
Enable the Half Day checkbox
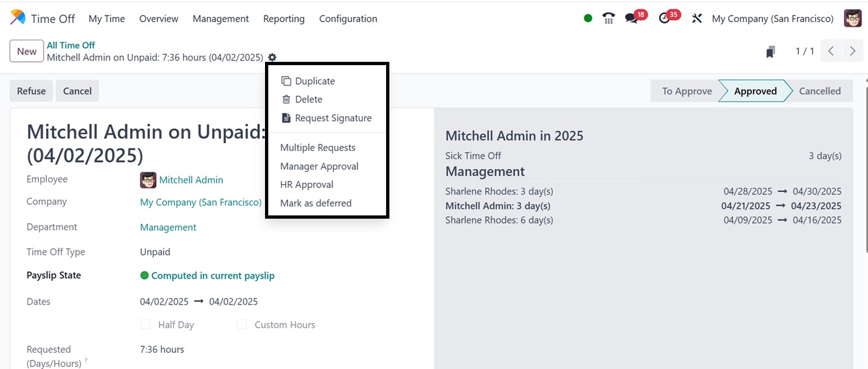click(146, 324)
